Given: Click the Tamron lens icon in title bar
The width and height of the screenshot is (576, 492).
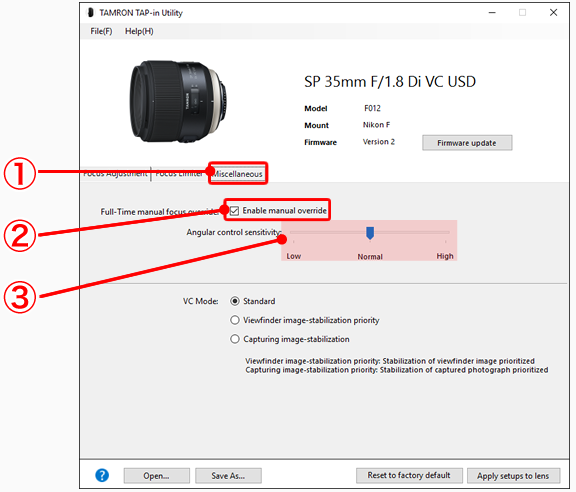Looking at the screenshot, I should point(90,13).
